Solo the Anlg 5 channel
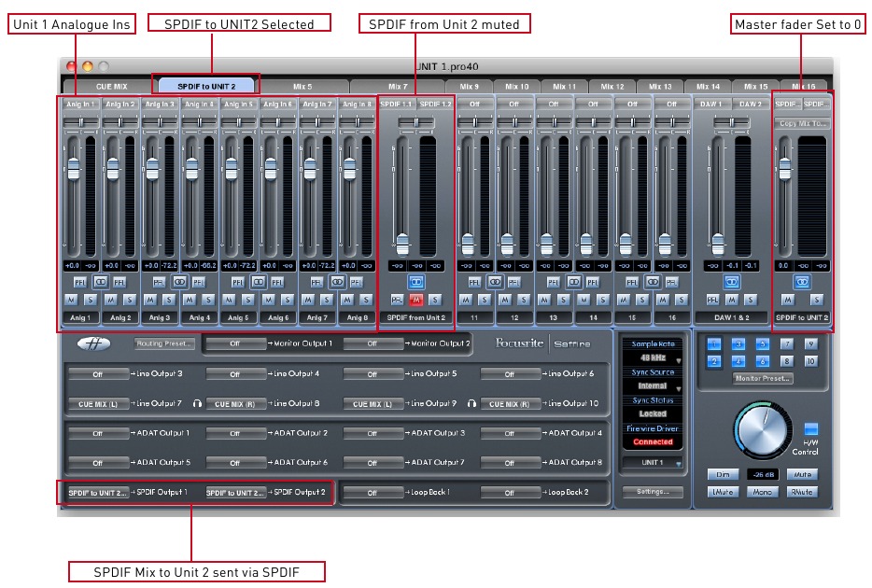This screenshot has width=872, height=588. click(x=247, y=301)
